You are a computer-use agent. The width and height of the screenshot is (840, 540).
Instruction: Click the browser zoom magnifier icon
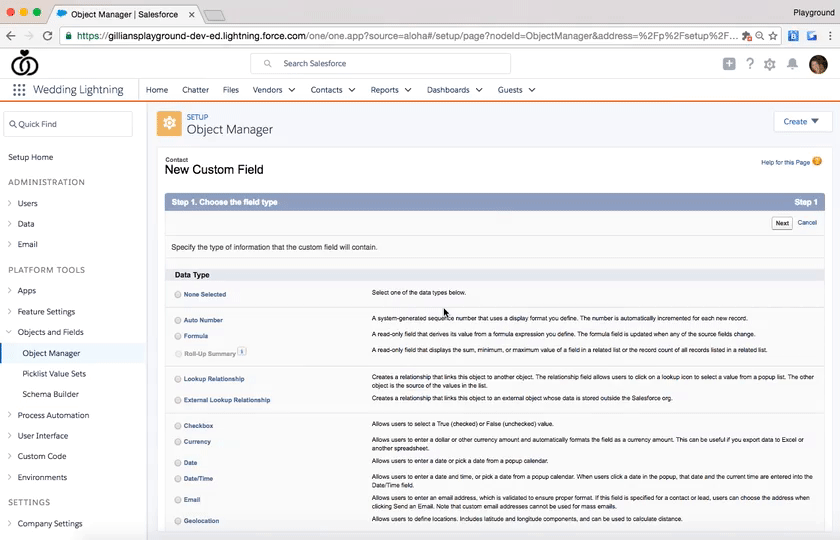(x=760, y=36)
